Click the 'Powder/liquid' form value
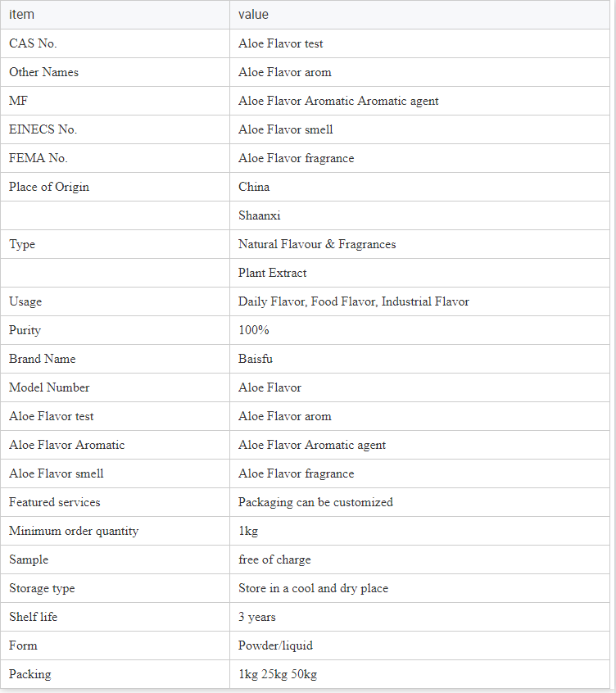This screenshot has width=616, height=693. pos(275,645)
